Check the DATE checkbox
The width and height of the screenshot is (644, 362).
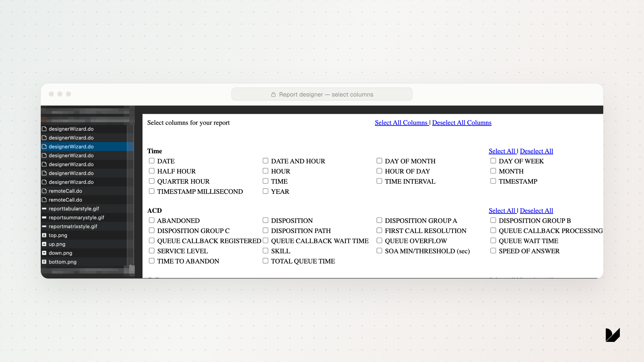152,161
